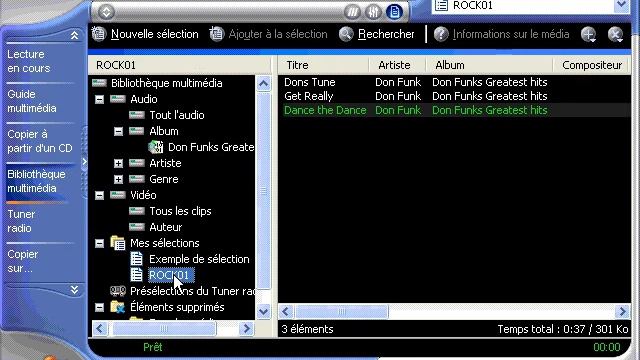Viewport: 640px width, 360px height.
Task: Click Ajouter à la sélection button label
Action: [x=278, y=34]
